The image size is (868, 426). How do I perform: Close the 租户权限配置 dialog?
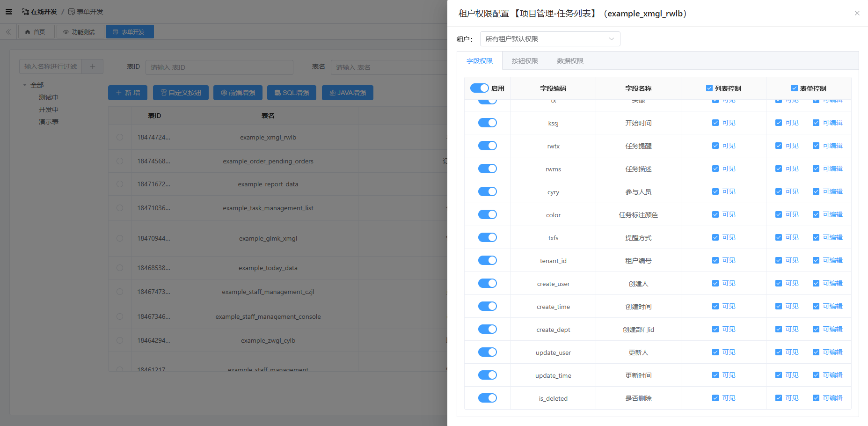coord(857,13)
